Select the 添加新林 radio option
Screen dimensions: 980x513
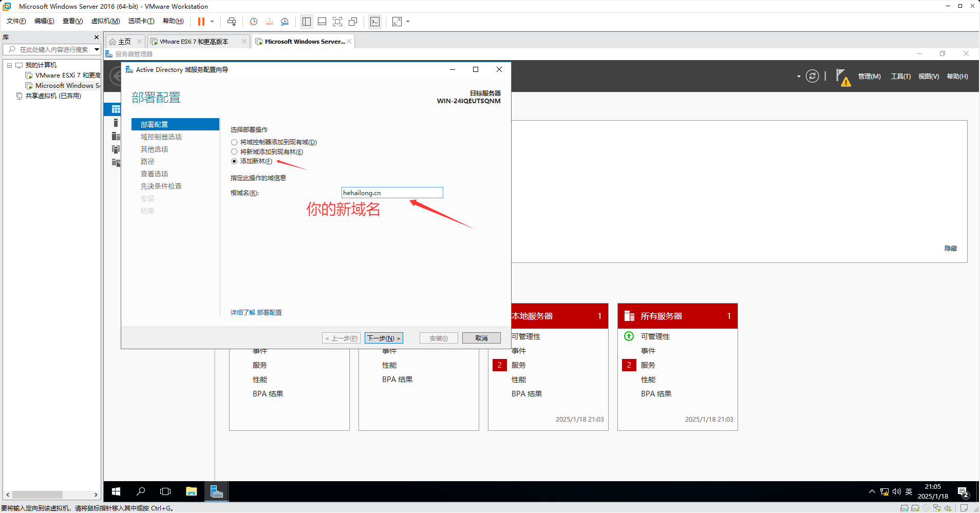click(x=234, y=161)
